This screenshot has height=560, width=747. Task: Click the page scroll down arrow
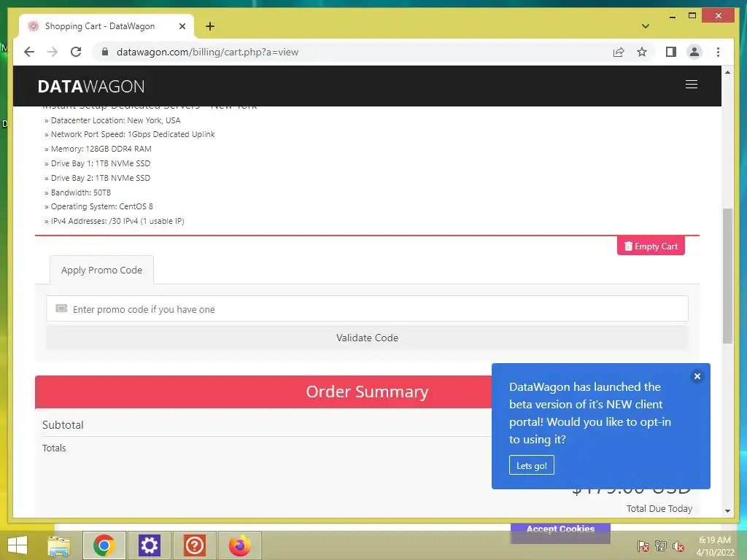pos(727,511)
